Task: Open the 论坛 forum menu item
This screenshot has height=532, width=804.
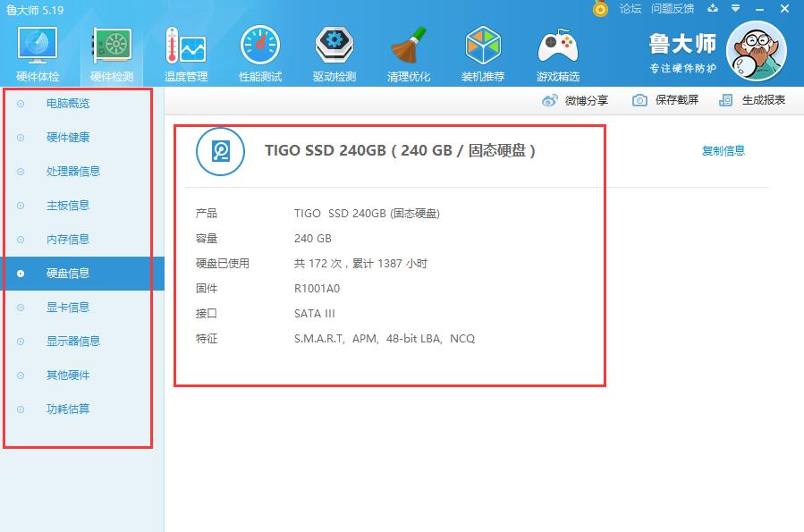Action: pyautogui.click(x=629, y=9)
